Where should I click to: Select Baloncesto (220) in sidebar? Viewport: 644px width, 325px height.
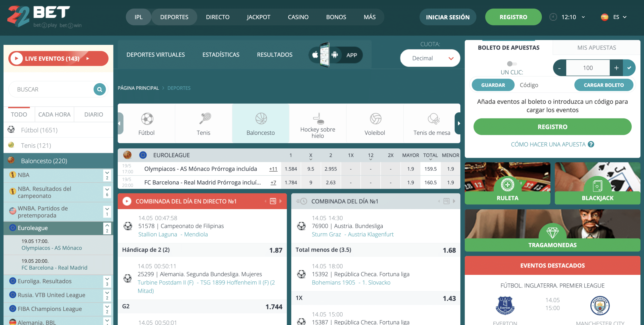pyautogui.click(x=58, y=161)
